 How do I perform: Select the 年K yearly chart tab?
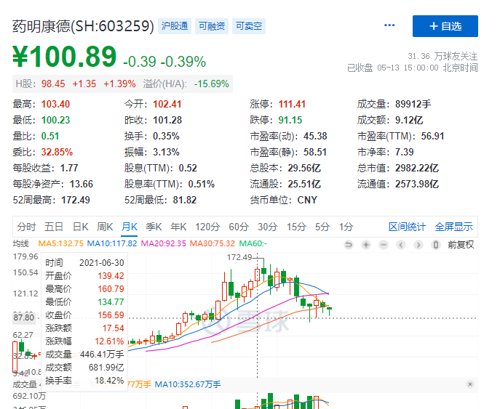click(178, 227)
